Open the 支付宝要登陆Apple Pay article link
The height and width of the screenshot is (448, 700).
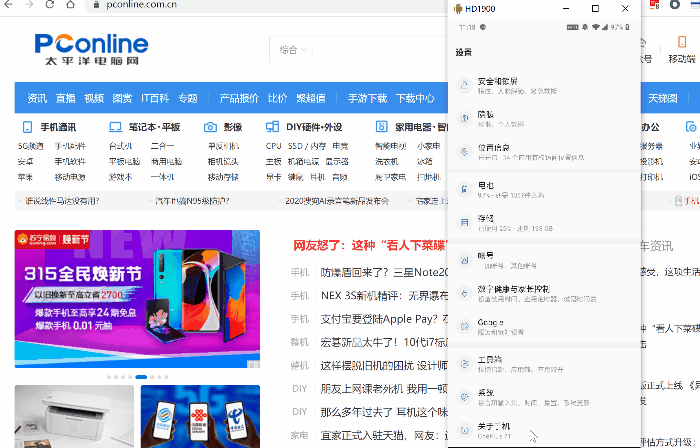click(x=384, y=319)
